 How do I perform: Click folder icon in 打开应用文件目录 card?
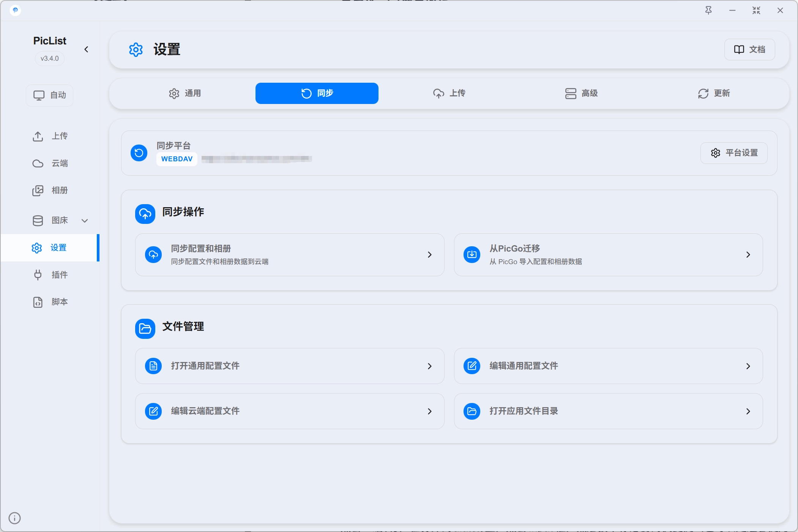[472, 411]
